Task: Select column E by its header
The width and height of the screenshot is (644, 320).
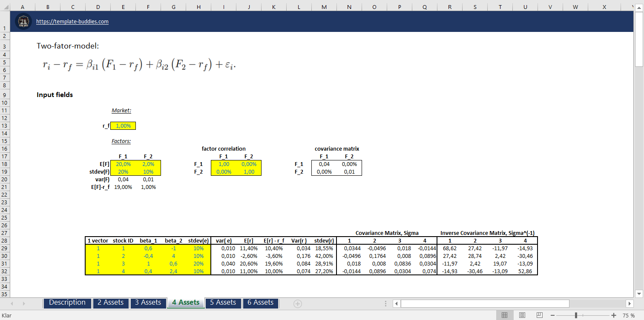Action: (x=123, y=7)
